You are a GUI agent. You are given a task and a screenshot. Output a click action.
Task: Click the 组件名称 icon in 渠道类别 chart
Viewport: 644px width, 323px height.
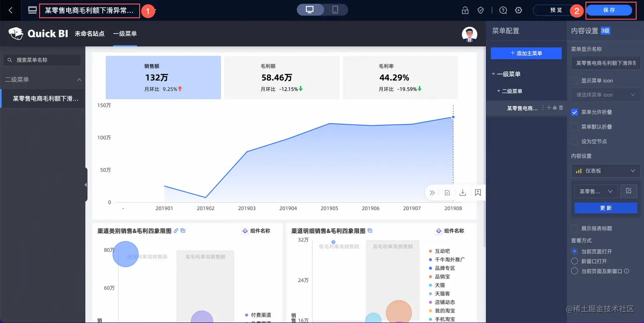click(245, 231)
